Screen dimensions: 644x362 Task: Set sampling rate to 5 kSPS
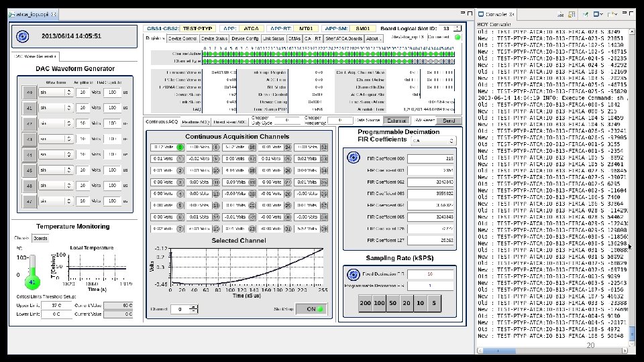tap(434, 303)
